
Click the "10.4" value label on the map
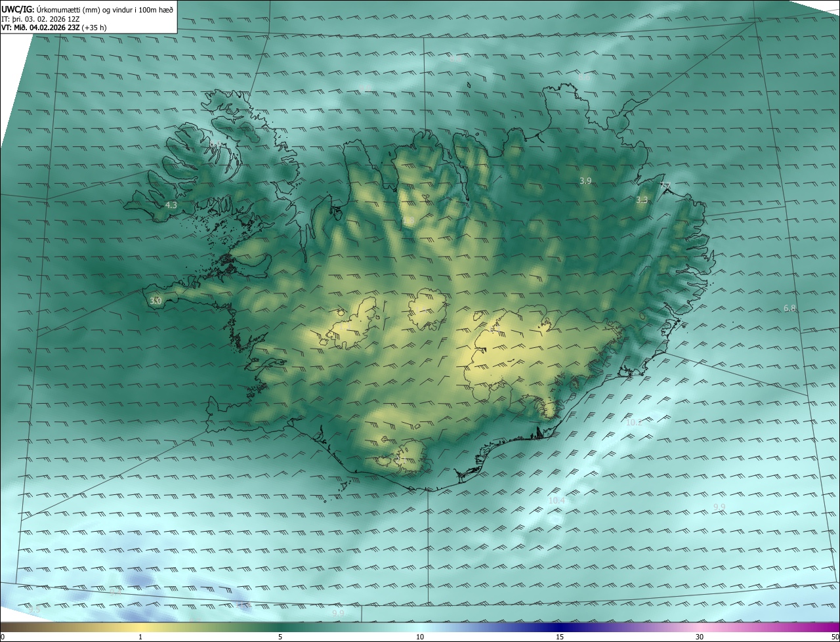[x=556, y=500]
